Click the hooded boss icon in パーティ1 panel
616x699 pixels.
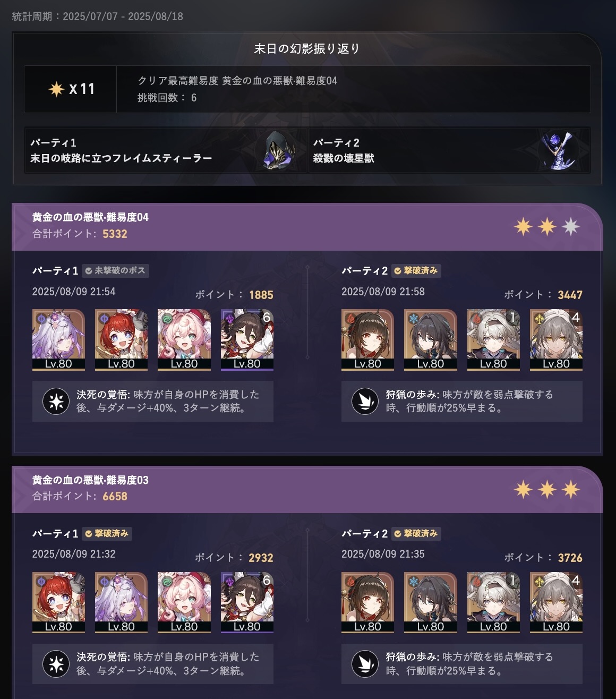click(280, 150)
